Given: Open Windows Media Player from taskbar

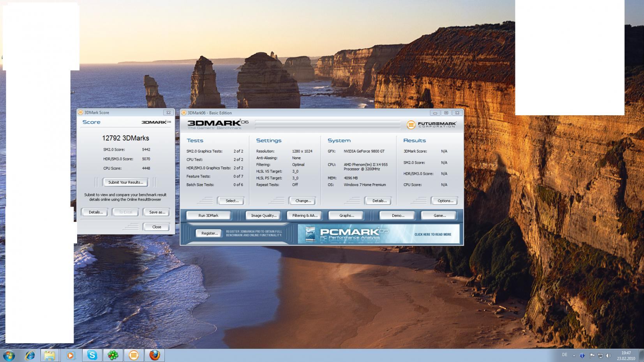Looking at the screenshot, I should pyautogui.click(x=71, y=355).
